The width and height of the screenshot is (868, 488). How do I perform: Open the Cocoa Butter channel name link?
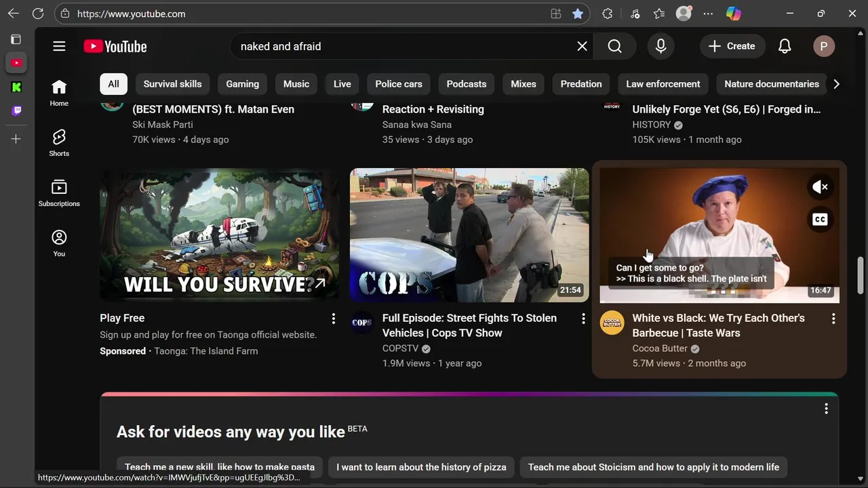click(660, 348)
